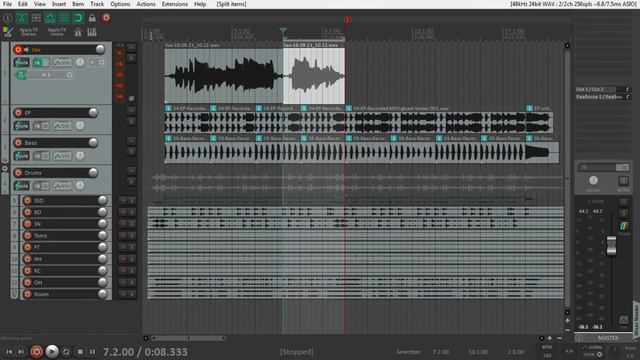The height and width of the screenshot is (360, 640).
Task: Toggle snap magnet toolbar icon
Action: point(78,18)
